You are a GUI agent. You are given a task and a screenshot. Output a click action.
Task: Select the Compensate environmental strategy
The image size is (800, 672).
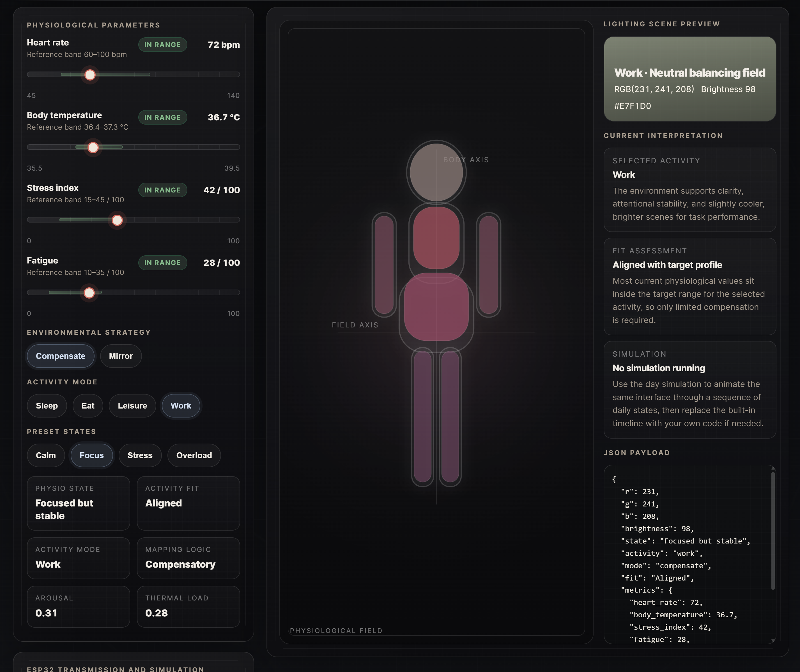[61, 356]
